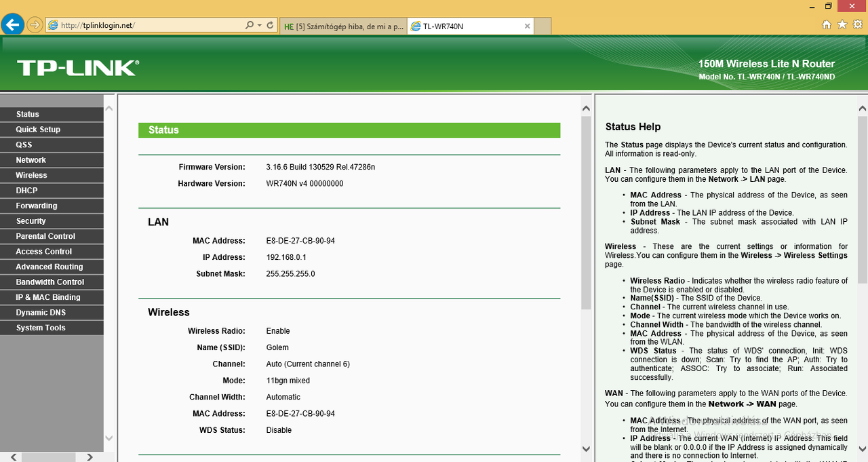
Task: Go back with the browser back arrow
Action: click(12, 25)
